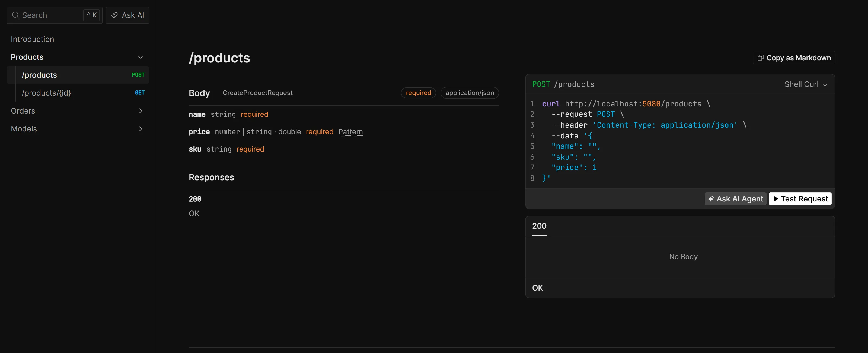Viewport: 868px width, 353px height.
Task: Click the Copy as Markdown button
Action: tap(794, 58)
